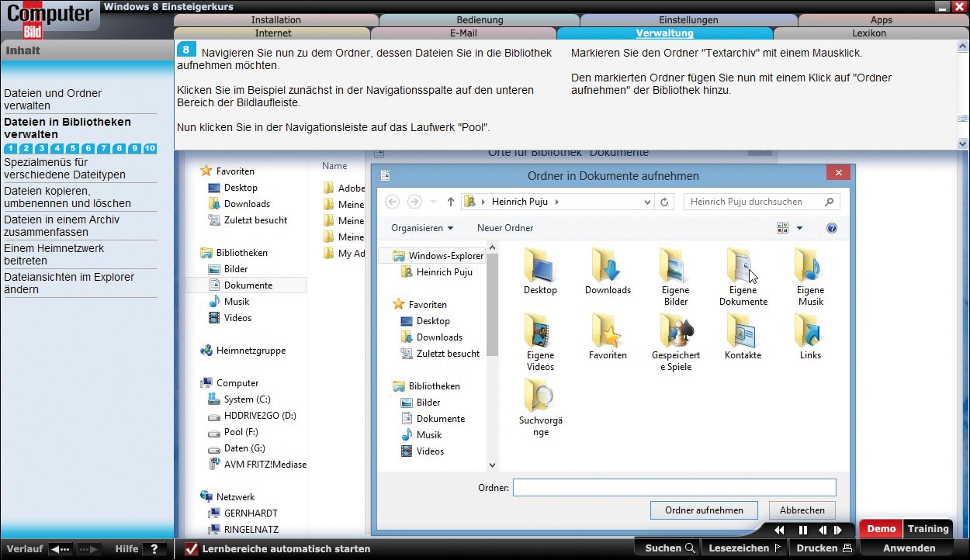
Task: Expand breadcrumb arrow after Heinrich Puju
Action: tap(556, 202)
